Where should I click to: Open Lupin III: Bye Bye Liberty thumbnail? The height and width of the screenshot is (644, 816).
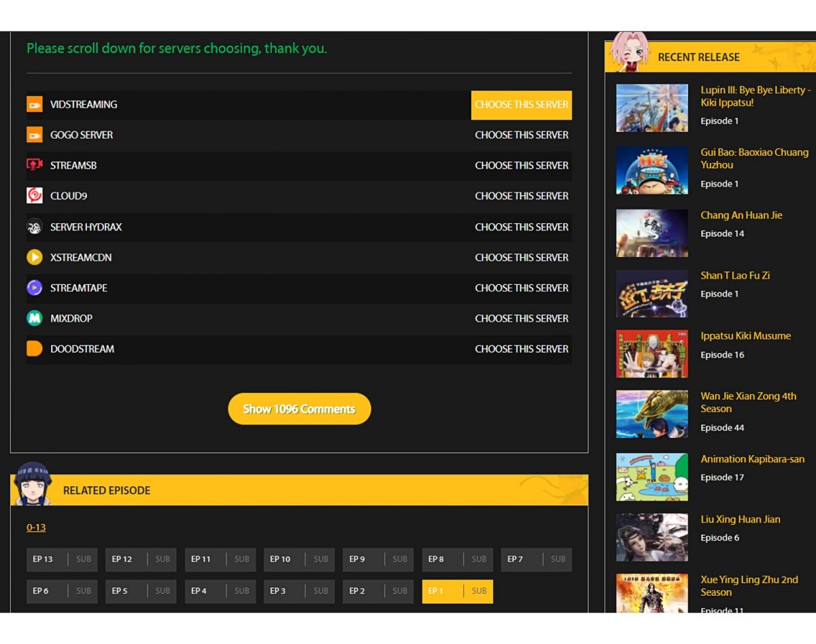(651, 108)
